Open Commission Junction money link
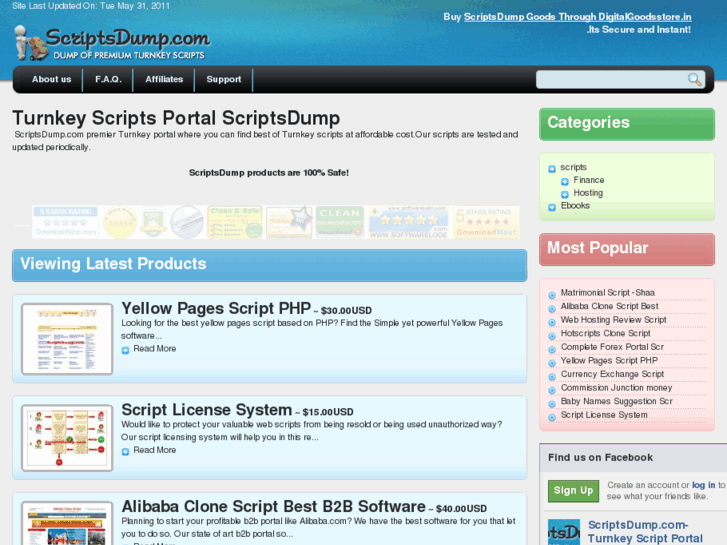The height and width of the screenshot is (545, 727). (x=616, y=388)
